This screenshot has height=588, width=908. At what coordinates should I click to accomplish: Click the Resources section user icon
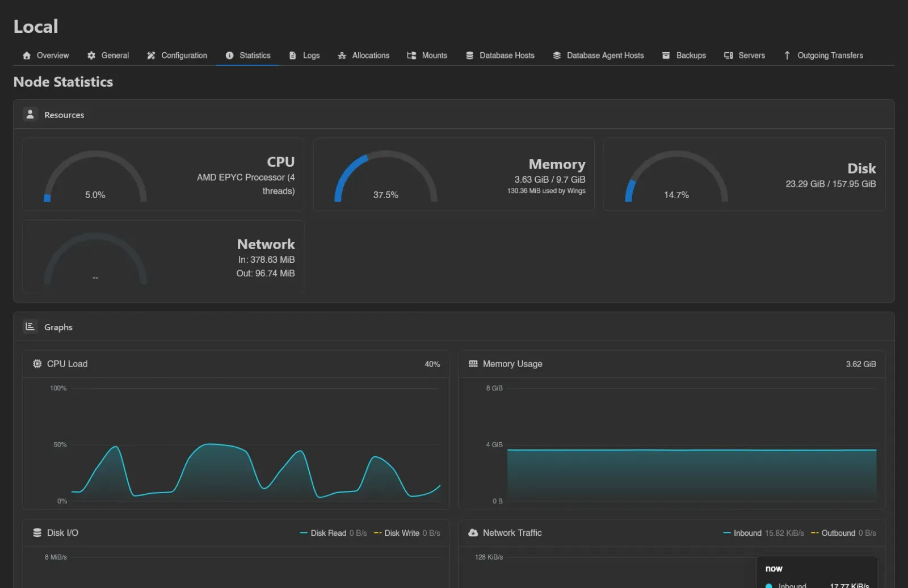(x=30, y=114)
